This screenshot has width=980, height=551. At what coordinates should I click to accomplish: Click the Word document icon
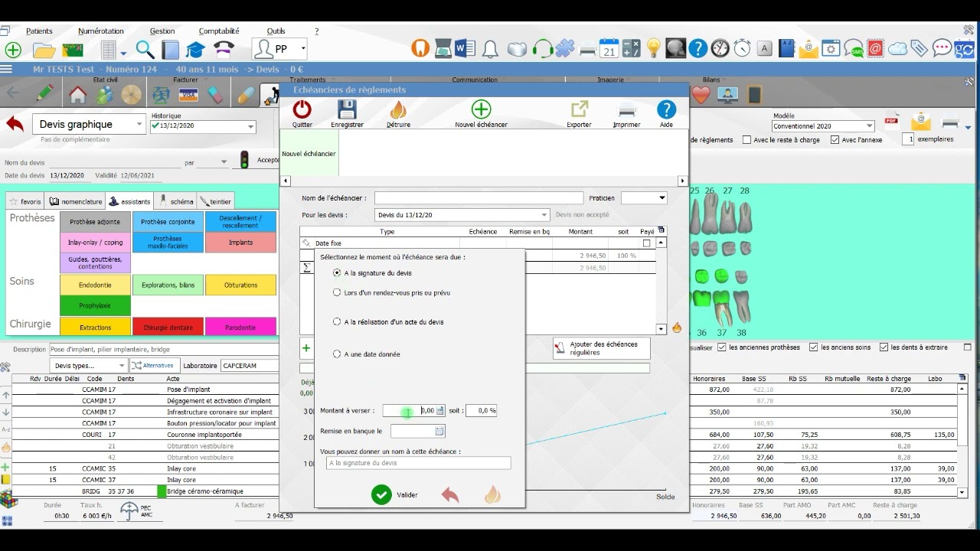[464, 48]
